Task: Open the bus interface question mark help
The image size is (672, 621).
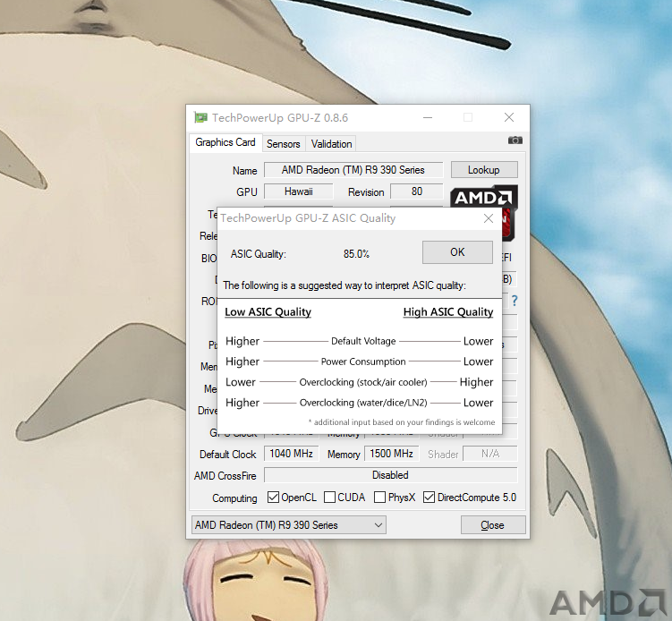Action: (x=515, y=301)
